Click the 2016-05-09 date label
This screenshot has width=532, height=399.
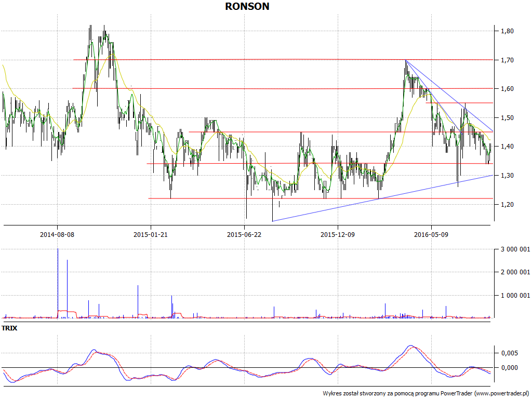(431, 234)
